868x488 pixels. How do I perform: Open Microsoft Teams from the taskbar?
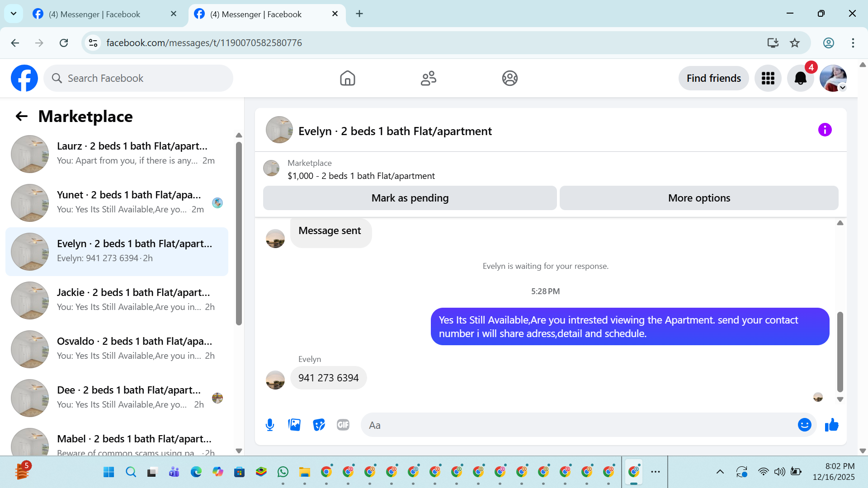(x=174, y=472)
